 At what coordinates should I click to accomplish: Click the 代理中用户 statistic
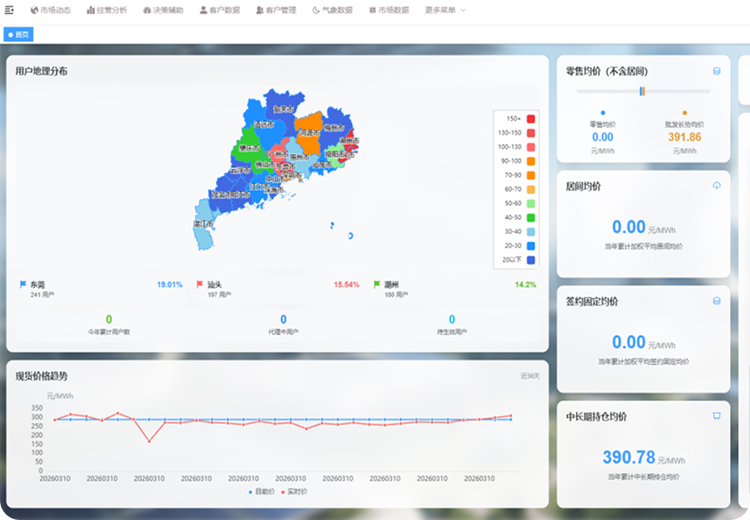pyautogui.click(x=283, y=324)
